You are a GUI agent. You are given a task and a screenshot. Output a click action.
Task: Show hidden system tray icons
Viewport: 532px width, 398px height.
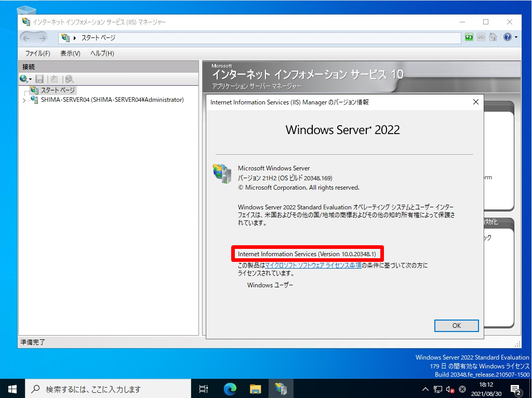[425, 389]
